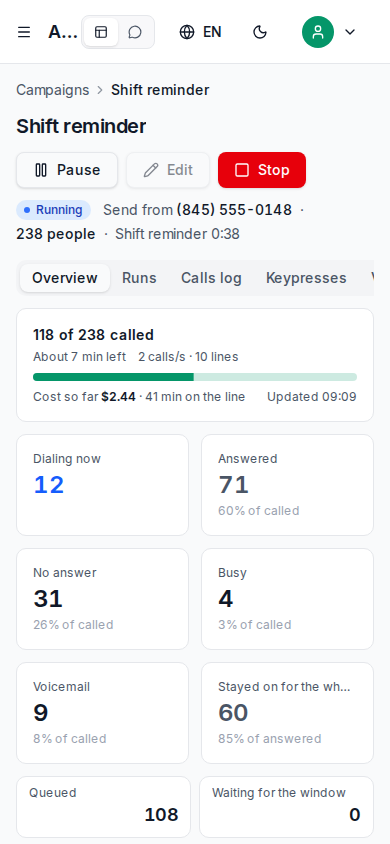Image resolution: width=390 pixels, height=844 pixels.
Task: Click the call progress bar
Action: click(195, 377)
